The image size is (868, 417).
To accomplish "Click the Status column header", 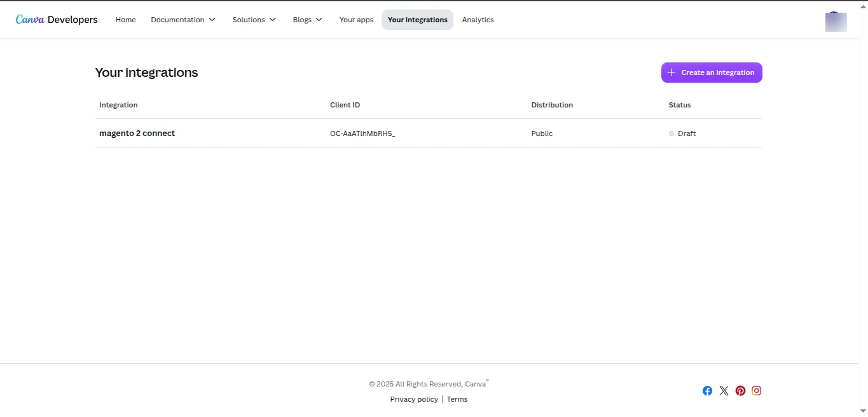I will pos(680,105).
